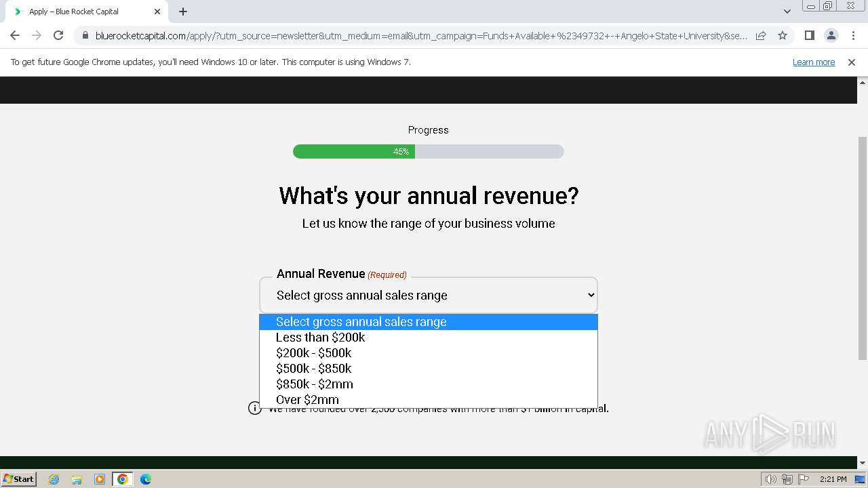Image resolution: width=868 pixels, height=488 pixels.
Task: Launch Internet Explorer from taskbar
Action: [54, 479]
